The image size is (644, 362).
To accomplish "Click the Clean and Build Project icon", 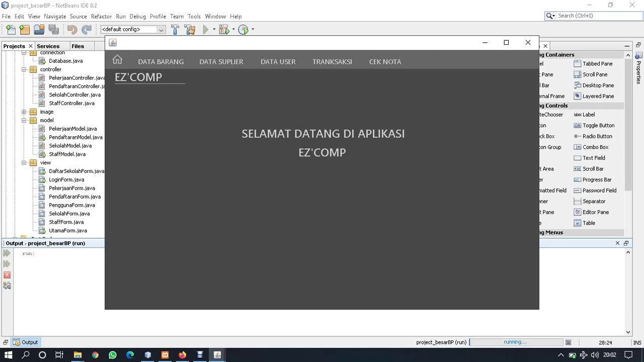I will (x=190, y=30).
